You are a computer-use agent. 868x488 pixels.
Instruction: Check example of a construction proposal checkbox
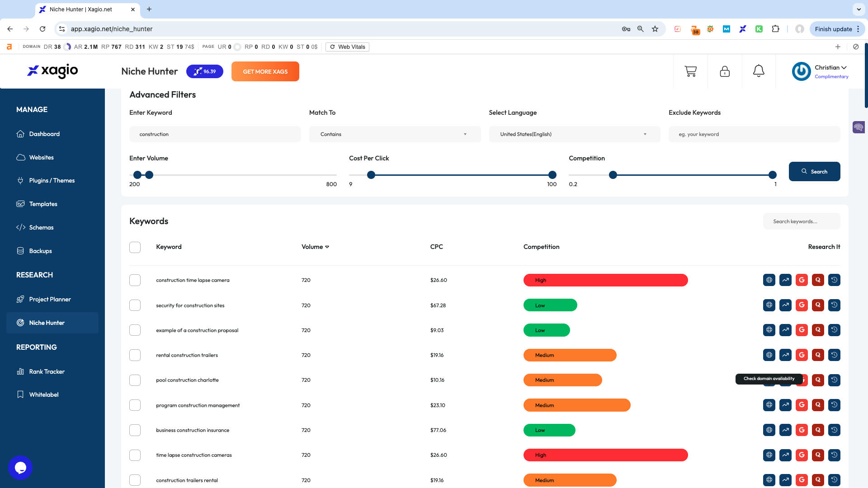coord(135,330)
